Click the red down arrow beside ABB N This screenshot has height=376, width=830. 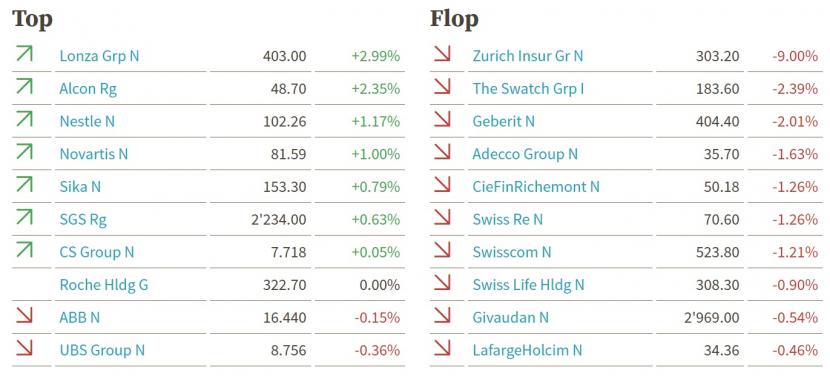pyautogui.click(x=24, y=315)
